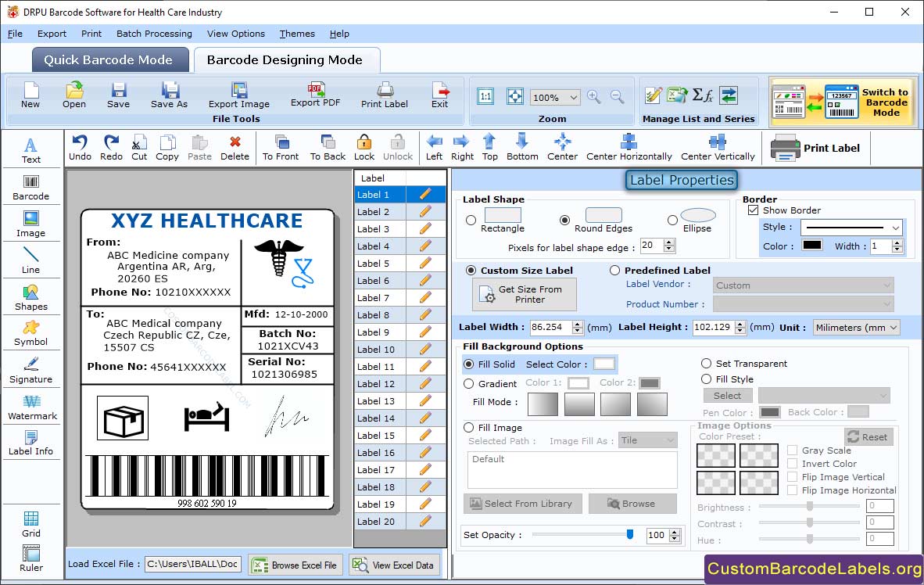
Task: Toggle the Grid display
Action: click(x=30, y=524)
